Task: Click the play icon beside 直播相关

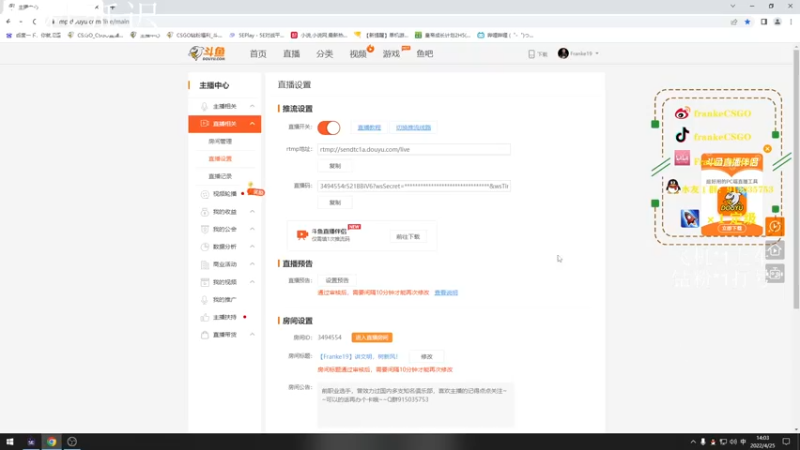Action: 205,123
